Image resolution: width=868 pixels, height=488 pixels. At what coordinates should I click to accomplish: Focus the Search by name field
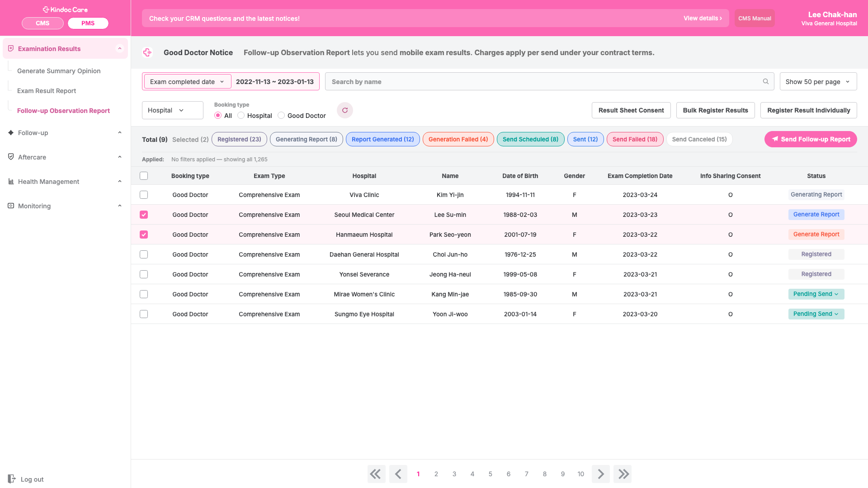point(550,81)
